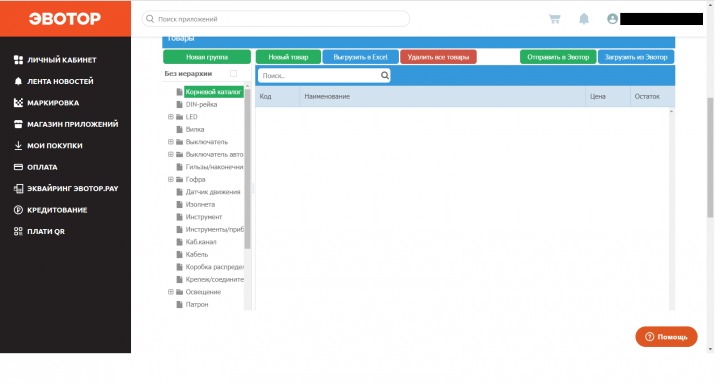Open Плати QR menu item
Screen dimensions: 720x384
(46, 232)
